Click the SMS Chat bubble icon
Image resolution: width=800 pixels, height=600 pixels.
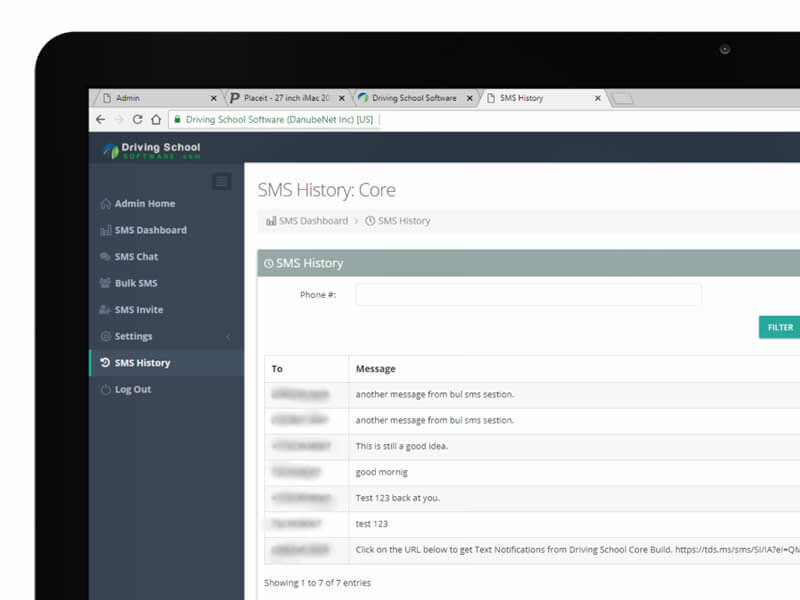point(106,257)
